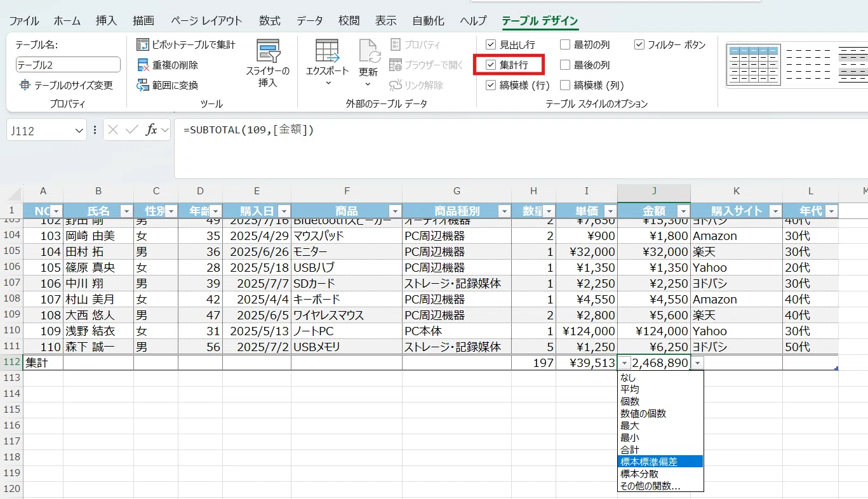The image size is (868, 499).
Task: Click the ワイヤレスマウス product cell
Action: pos(347,315)
